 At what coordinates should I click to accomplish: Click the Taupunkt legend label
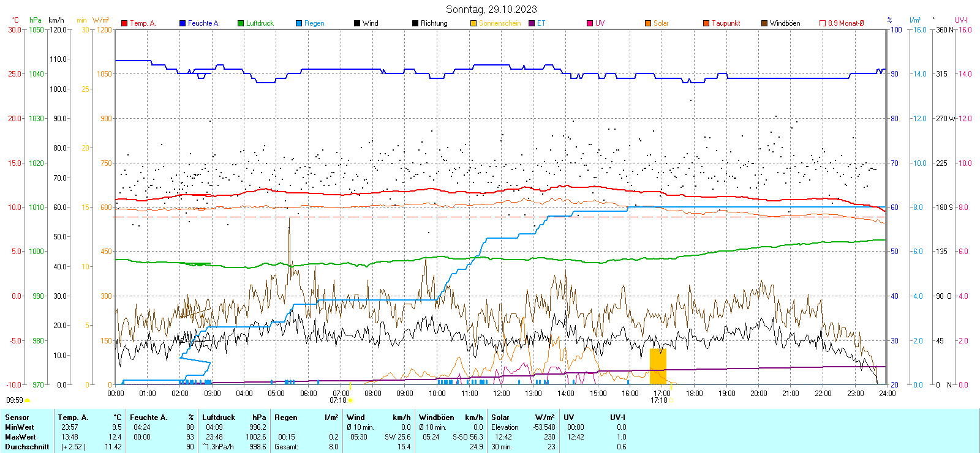[x=726, y=23]
